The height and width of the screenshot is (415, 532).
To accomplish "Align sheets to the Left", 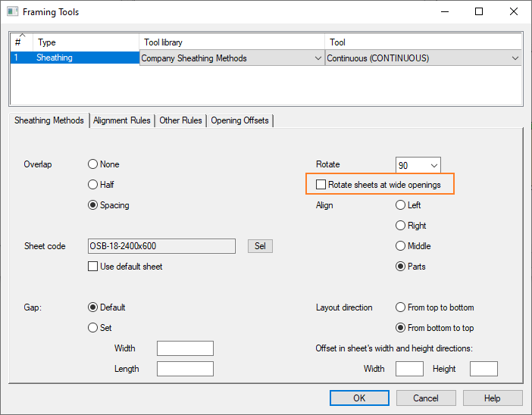I will coord(401,205).
